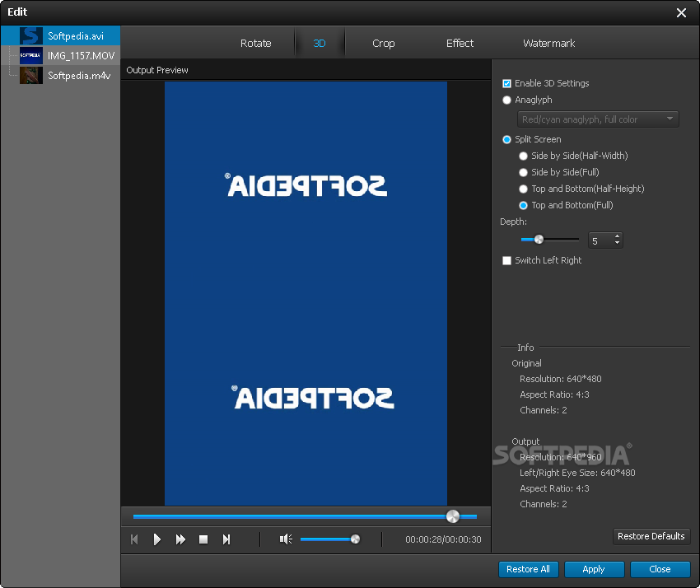
Task: Click the Restore All button
Action: (x=528, y=569)
